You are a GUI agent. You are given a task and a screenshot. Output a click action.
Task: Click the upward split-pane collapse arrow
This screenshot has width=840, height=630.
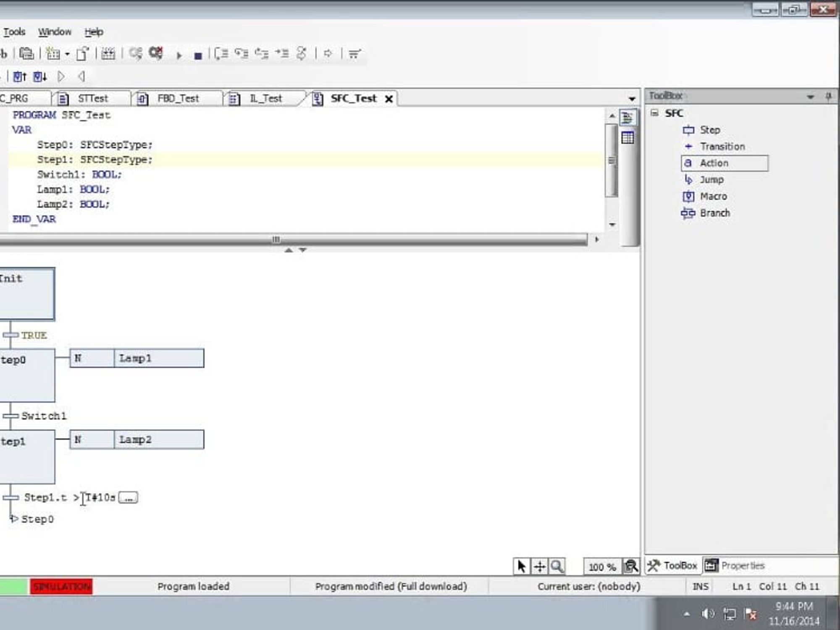pyautogui.click(x=289, y=250)
